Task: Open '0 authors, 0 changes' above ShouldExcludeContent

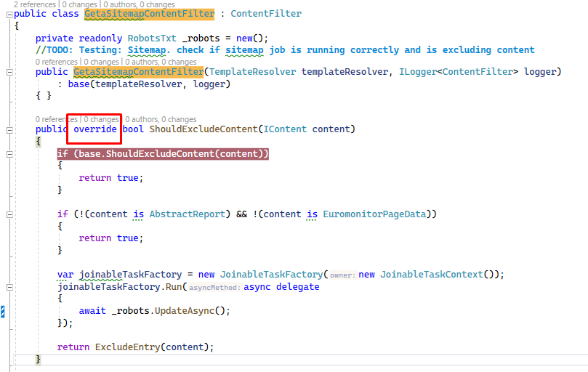Action: point(161,119)
